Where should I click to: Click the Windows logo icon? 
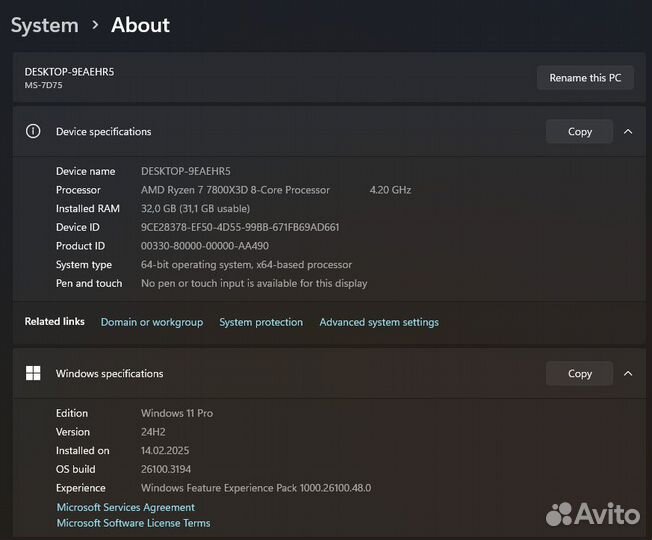[33, 373]
